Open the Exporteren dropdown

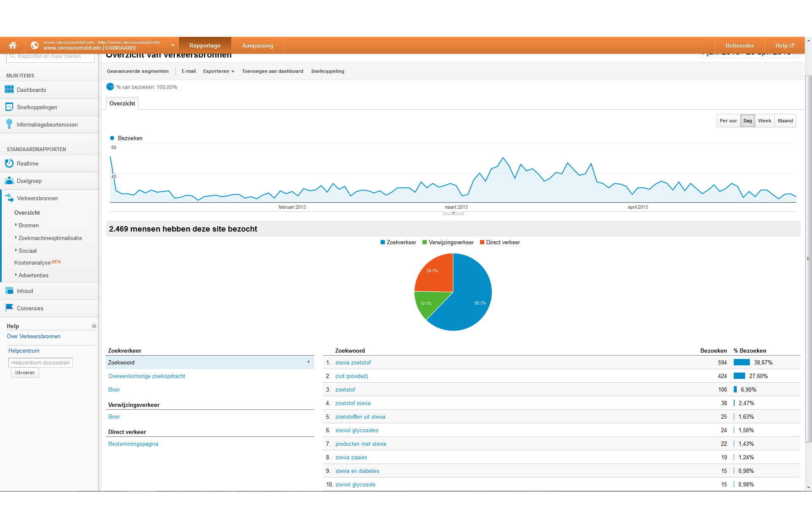(219, 71)
